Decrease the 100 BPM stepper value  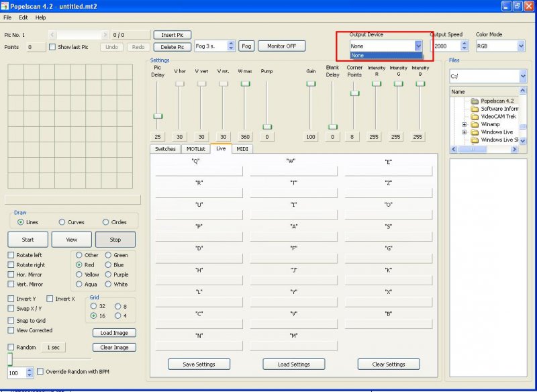[x=30, y=375]
